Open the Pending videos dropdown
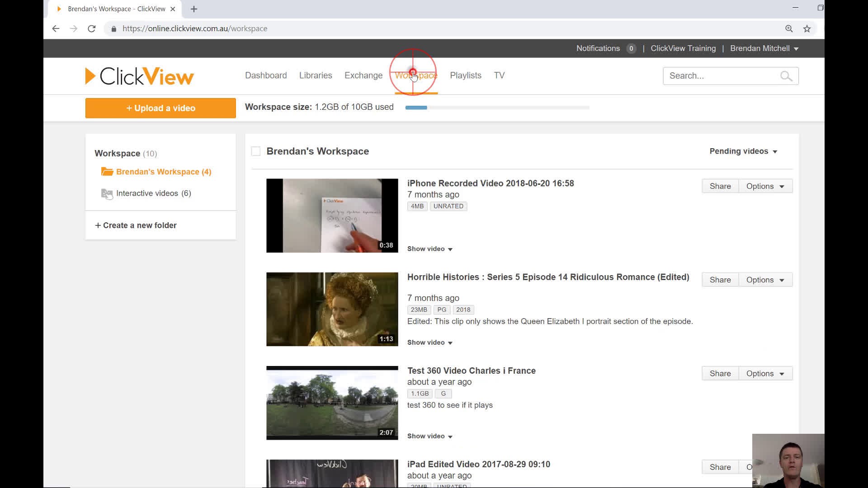Viewport: 868px width, 488px height. click(743, 151)
